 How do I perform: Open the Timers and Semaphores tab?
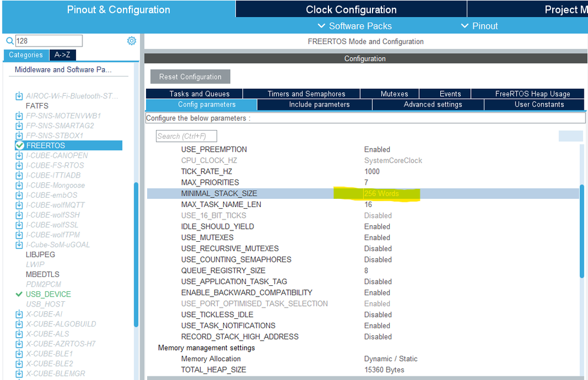tap(301, 94)
